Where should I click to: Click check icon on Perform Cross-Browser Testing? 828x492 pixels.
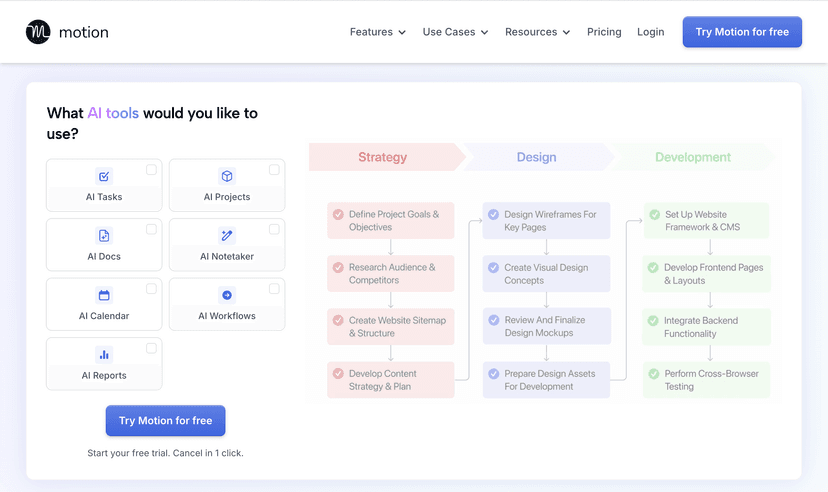point(654,374)
